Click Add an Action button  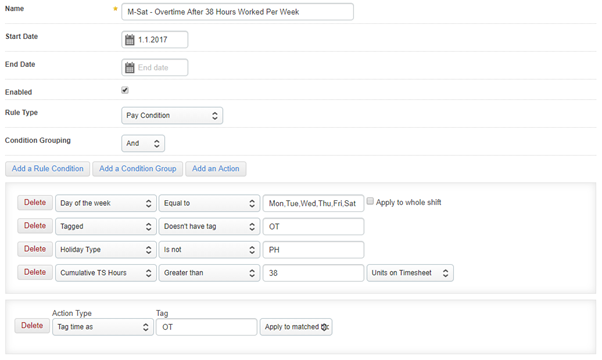[215, 169]
